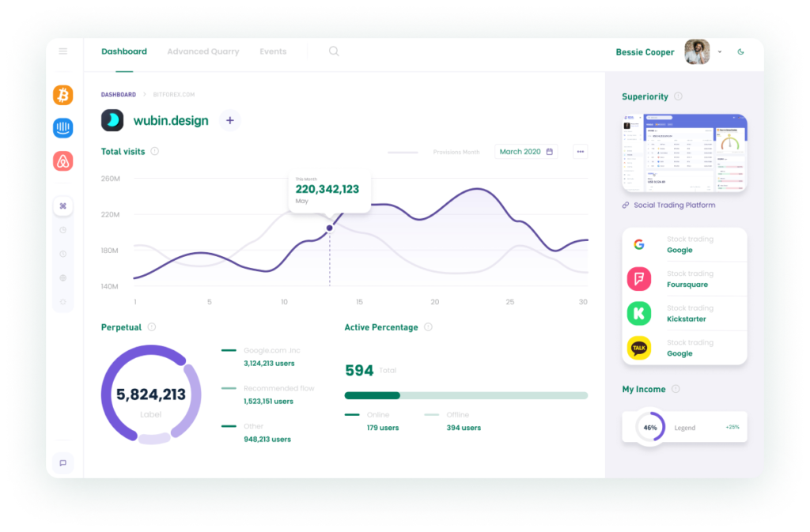Viewport: 810px width, 532px height.
Task: Click the info icon next to Superiority
Action: point(678,96)
